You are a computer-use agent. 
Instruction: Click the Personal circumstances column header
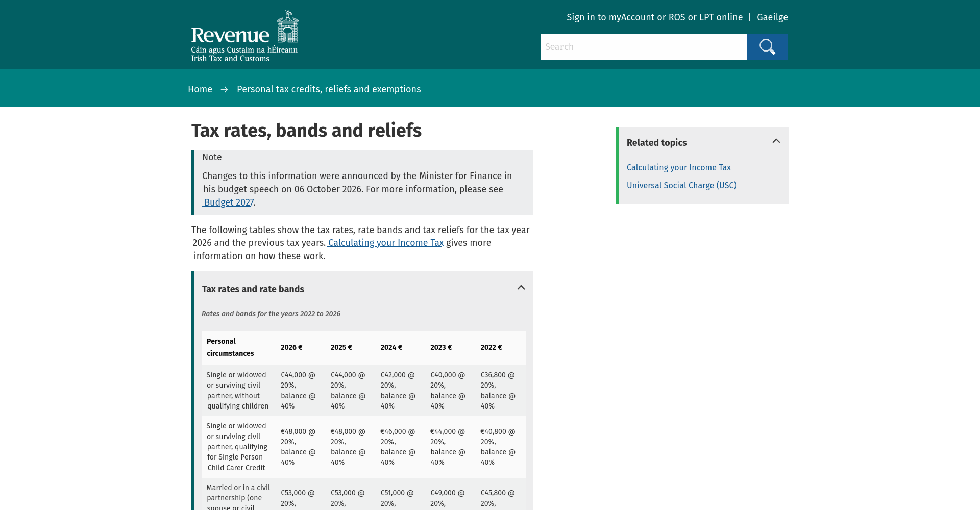point(230,347)
